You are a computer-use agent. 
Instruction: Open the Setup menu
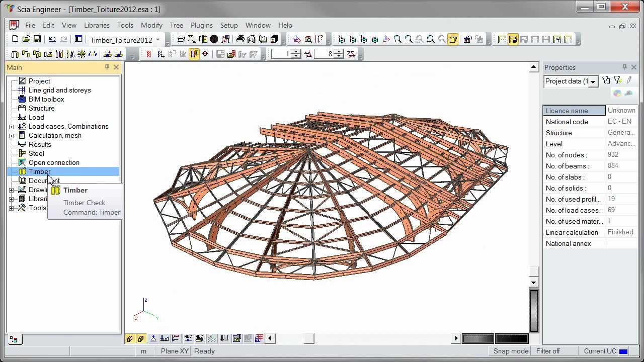pyautogui.click(x=229, y=25)
